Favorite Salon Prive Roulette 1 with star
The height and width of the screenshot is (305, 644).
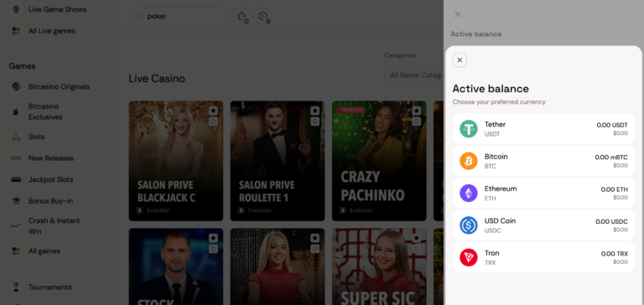click(x=315, y=111)
